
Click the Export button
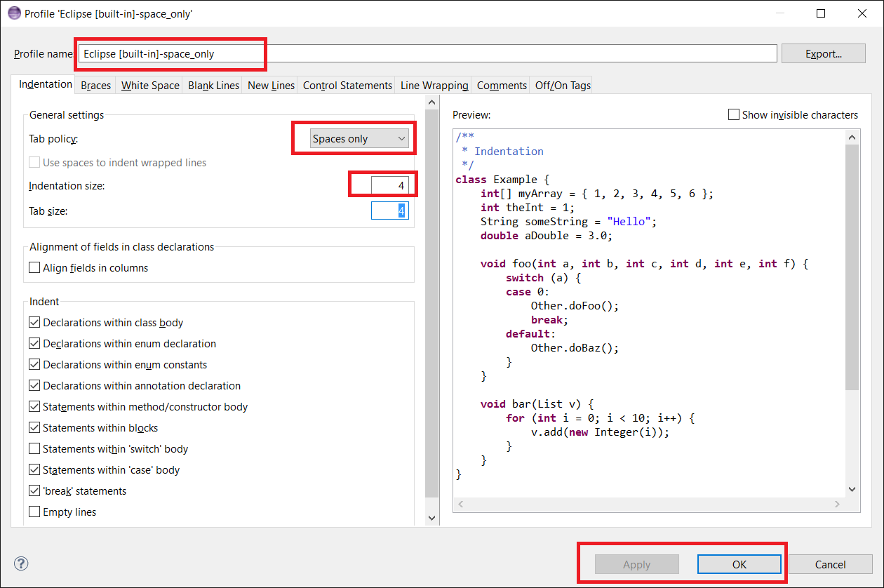click(x=824, y=53)
